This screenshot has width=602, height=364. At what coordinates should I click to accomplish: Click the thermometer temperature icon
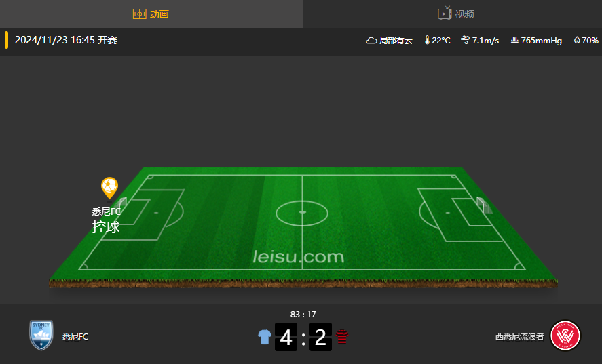click(x=427, y=40)
